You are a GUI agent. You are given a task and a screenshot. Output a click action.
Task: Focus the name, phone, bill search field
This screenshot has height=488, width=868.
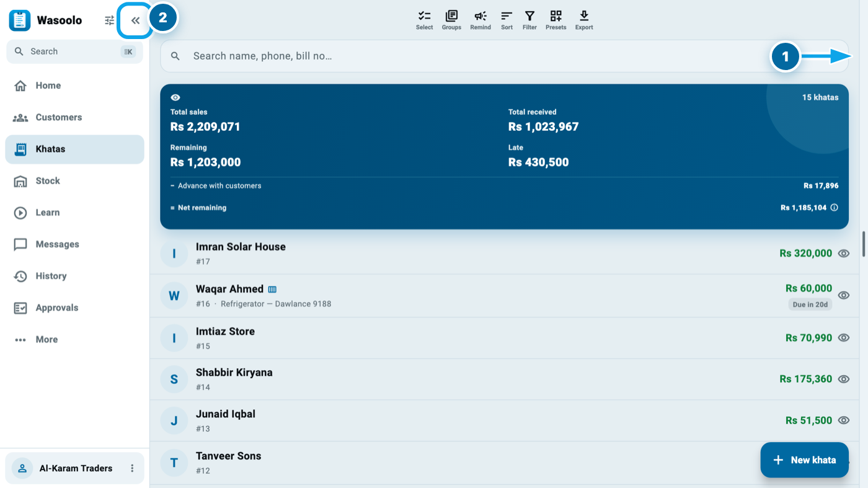504,56
